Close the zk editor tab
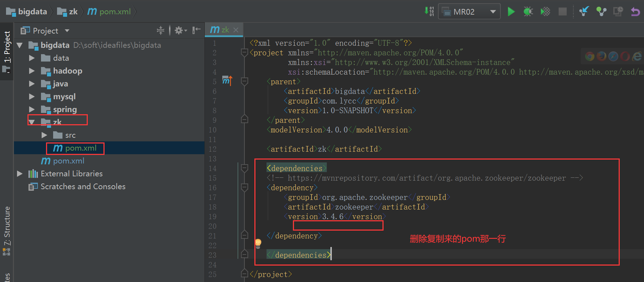Screen dimensions: 644x282 [236, 30]
